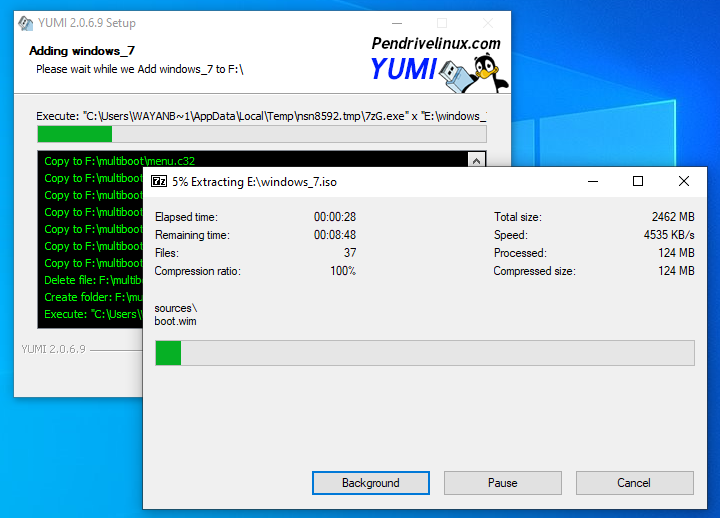Screen dimensions: 720x518
Task: Minimize the 7-Zip extracting window
Action: [x=593, y=181]
